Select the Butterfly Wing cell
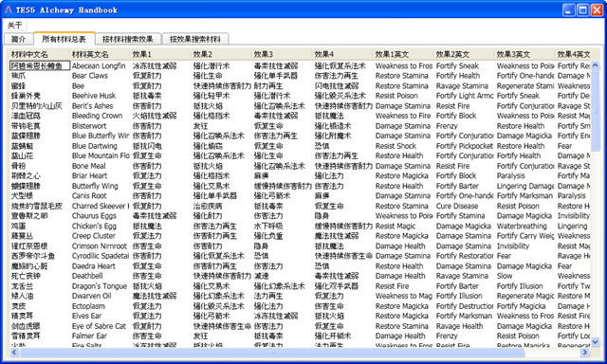 [x=95, y=186]
